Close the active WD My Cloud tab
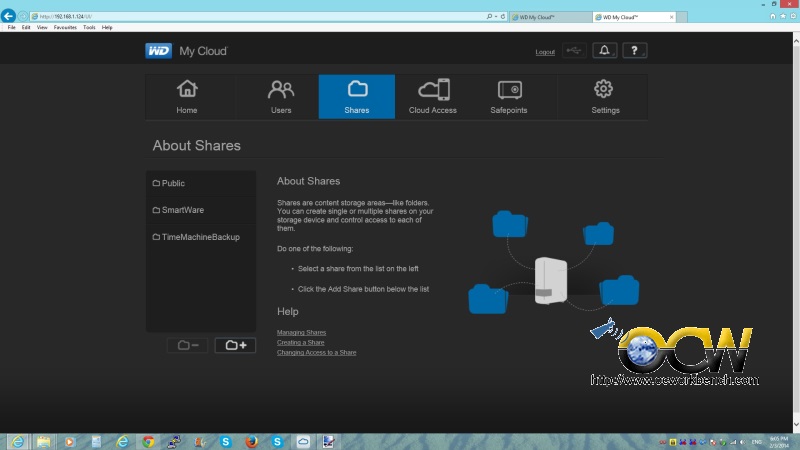Image resolution: width=800 pixels, height=450 pixels. coord(671,17)
